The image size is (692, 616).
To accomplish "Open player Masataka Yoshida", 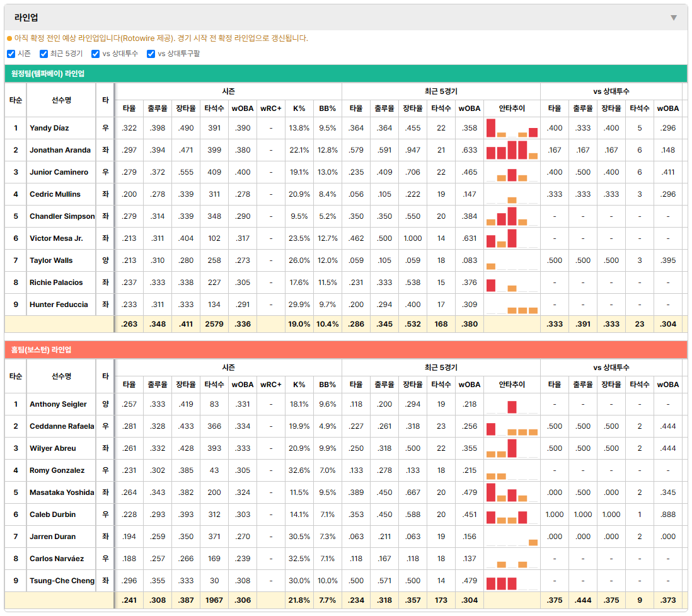I will [62, 492].
